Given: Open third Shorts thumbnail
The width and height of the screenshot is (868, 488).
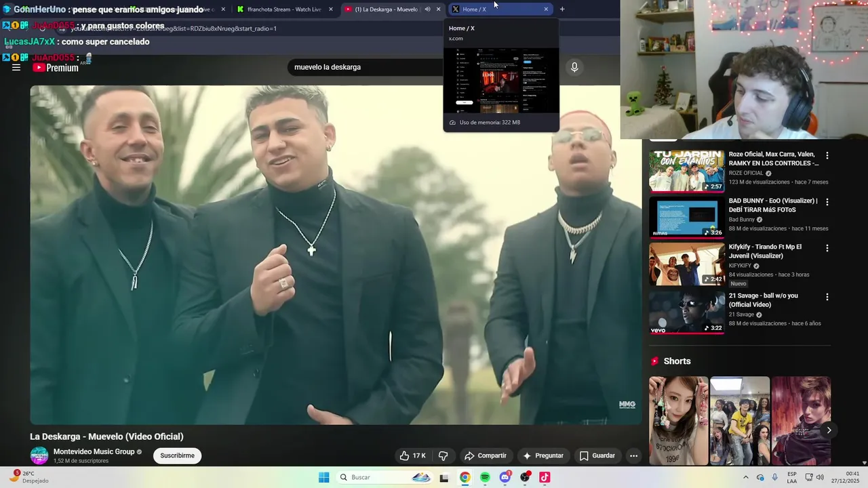Looking at the screenshot, I should point(801,421).
